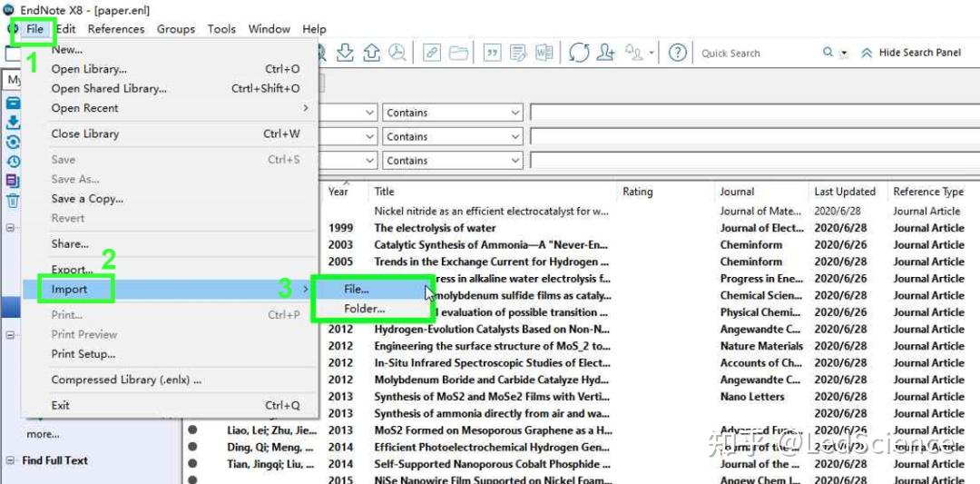Click the double-chevron icon beside Hide Search Panel
Image resolution: width=980 pixels, height=484 pixels.
867,54
